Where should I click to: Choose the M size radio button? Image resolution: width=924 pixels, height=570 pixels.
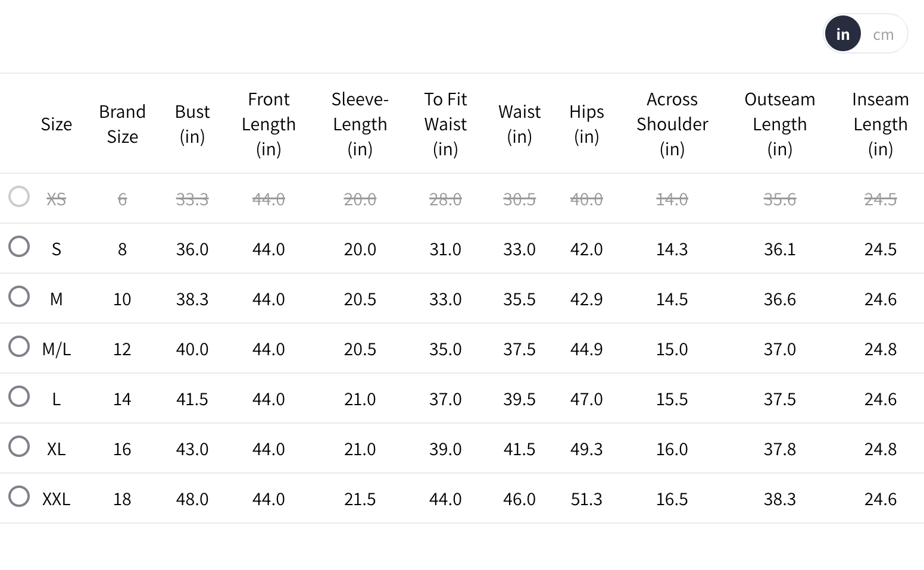[19, 296]
